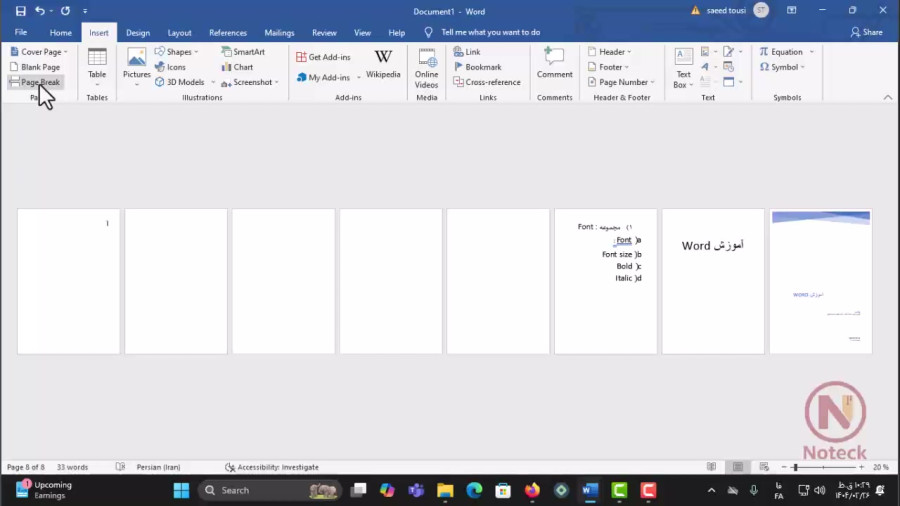Insert Online Videos

[x=426, y=68]
